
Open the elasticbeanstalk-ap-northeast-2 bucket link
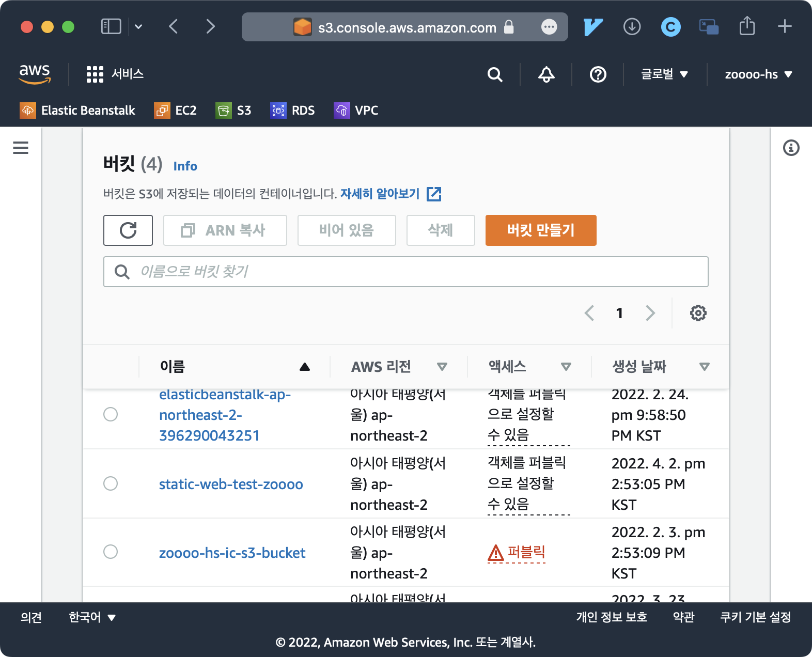pos(225,415)
